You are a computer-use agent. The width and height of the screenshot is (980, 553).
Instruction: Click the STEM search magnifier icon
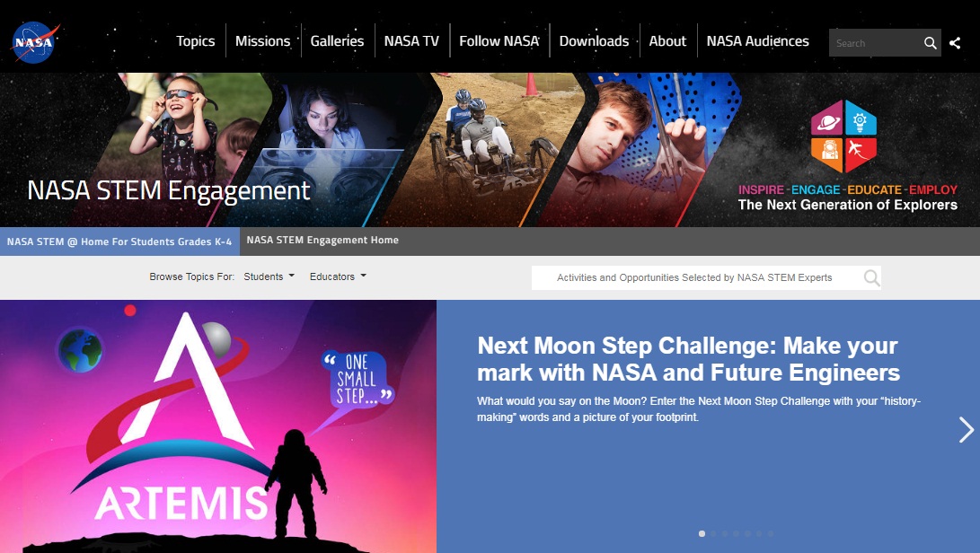pyautogui.click(x=871, y=277)
